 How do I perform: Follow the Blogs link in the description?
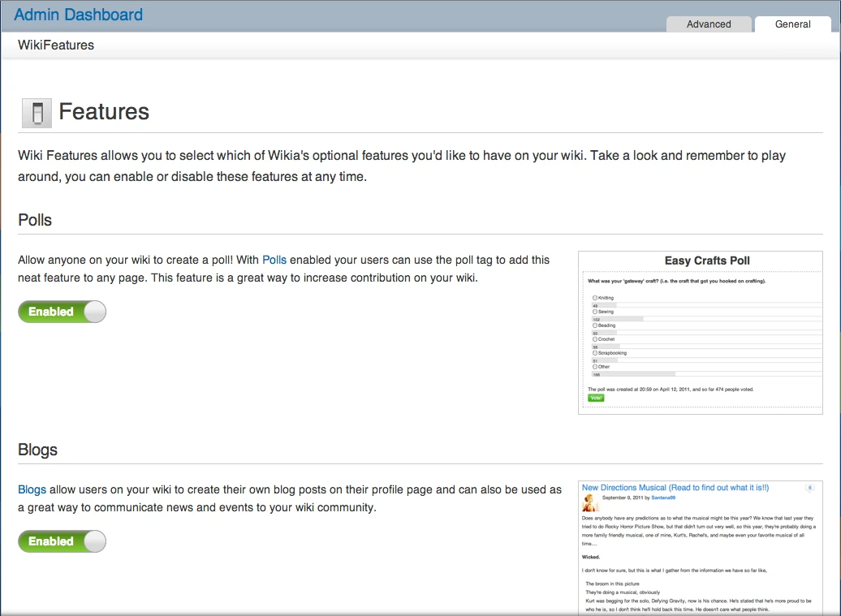coord(32,490)
